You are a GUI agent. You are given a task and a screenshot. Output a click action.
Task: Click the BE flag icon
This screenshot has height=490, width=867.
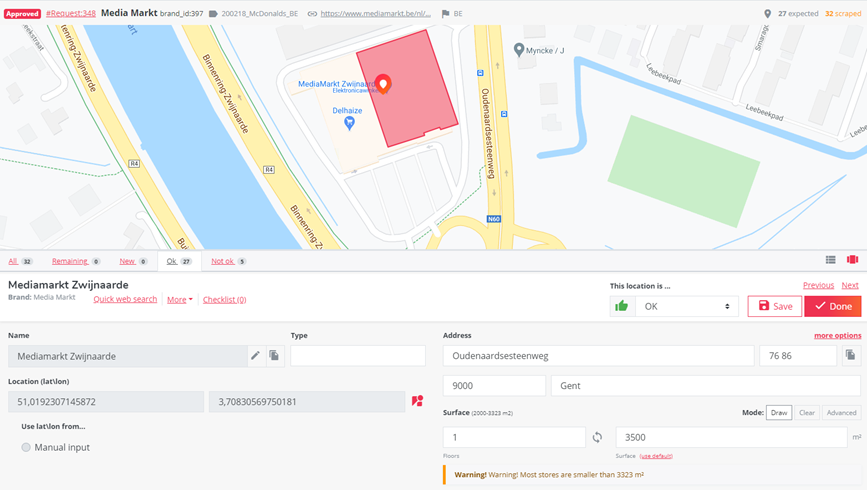click(445, 14)
